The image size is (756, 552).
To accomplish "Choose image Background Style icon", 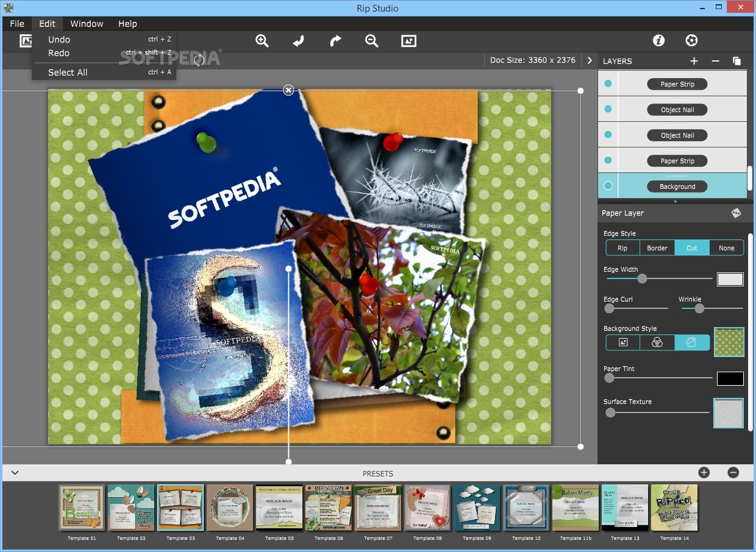I will 623,342.
